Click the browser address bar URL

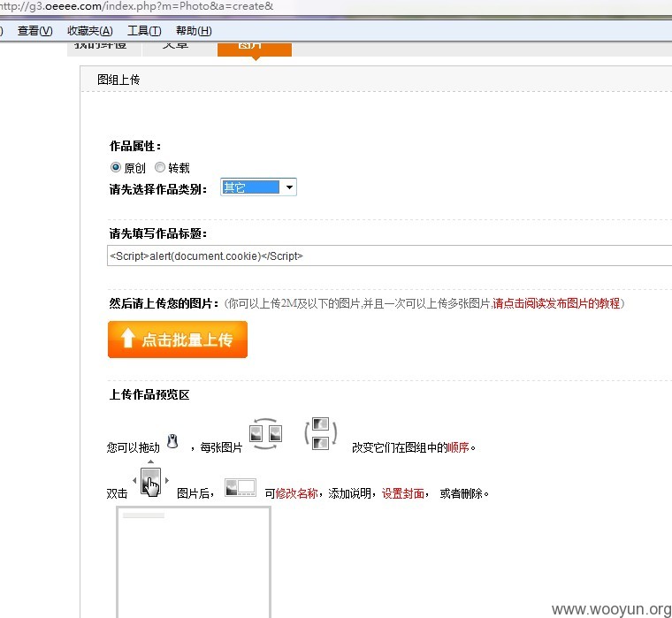coord(136,6)
